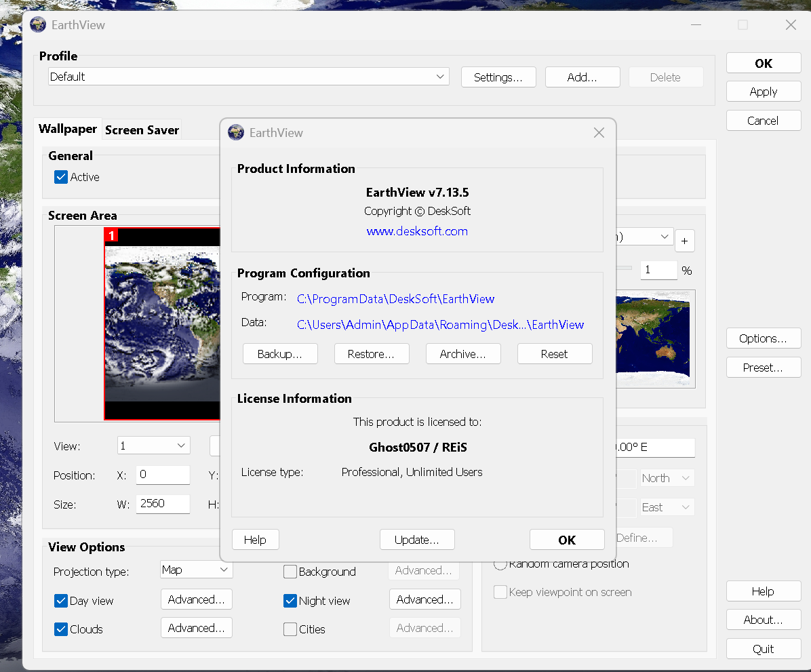Click the Restore... button
811x672 pixels.
pyautogui.click(x=372, y=354)
